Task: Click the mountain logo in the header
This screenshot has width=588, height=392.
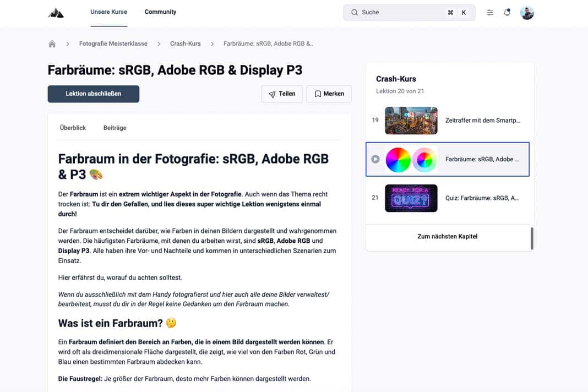Action: click(55, 12)
